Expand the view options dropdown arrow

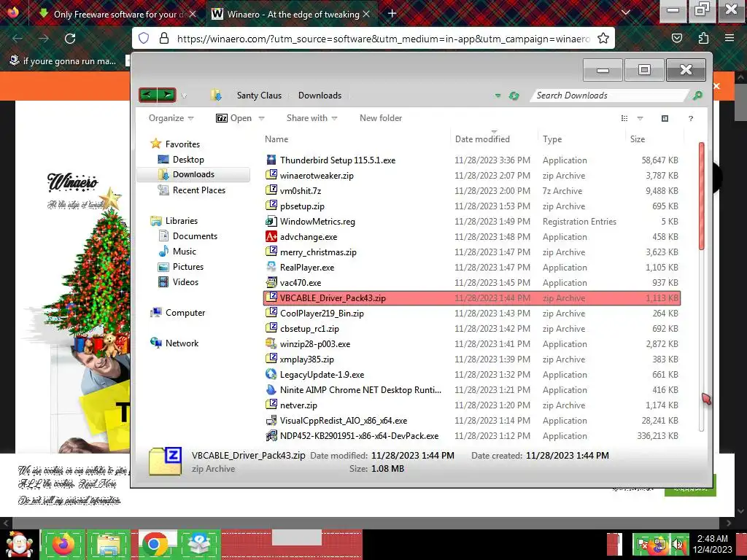click(640, 118)
